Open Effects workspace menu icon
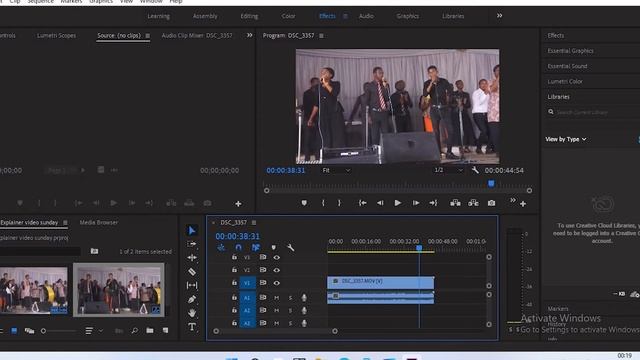 pyautogui.click(x=345, y=16)
